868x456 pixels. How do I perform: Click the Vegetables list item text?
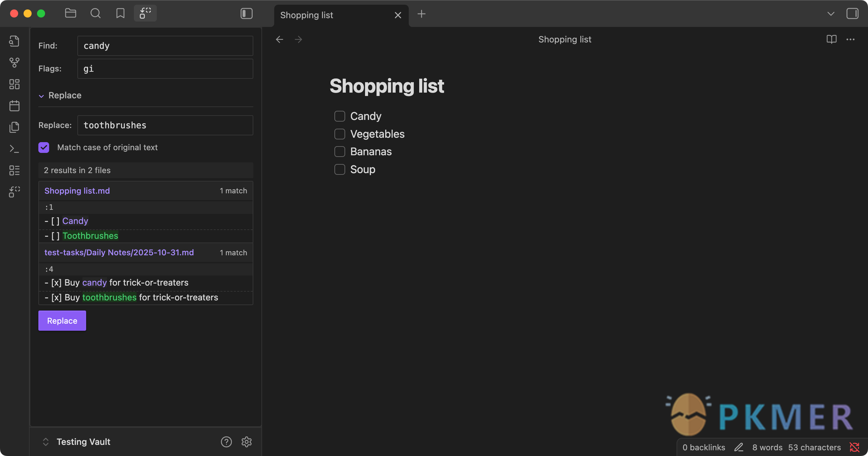tap(377, 134)
